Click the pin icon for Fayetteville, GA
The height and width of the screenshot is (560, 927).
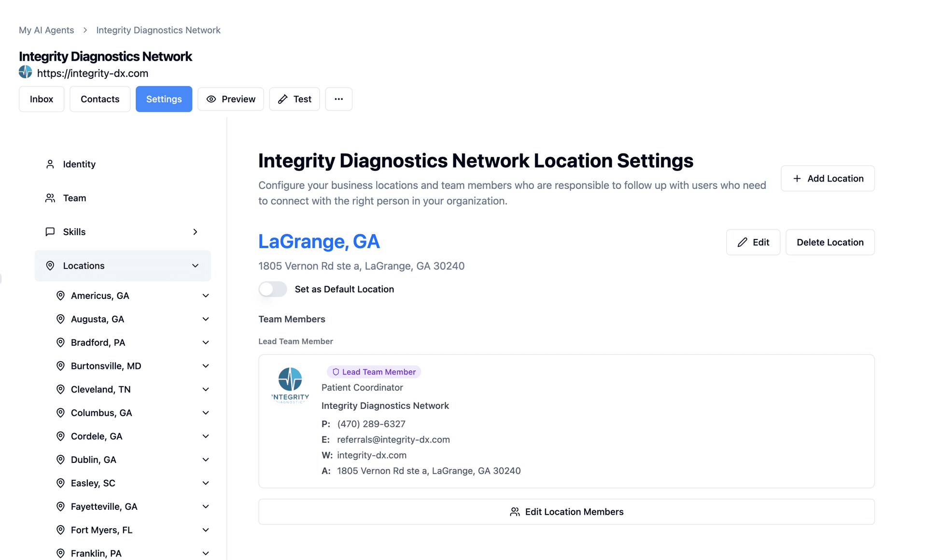[60, 506]
